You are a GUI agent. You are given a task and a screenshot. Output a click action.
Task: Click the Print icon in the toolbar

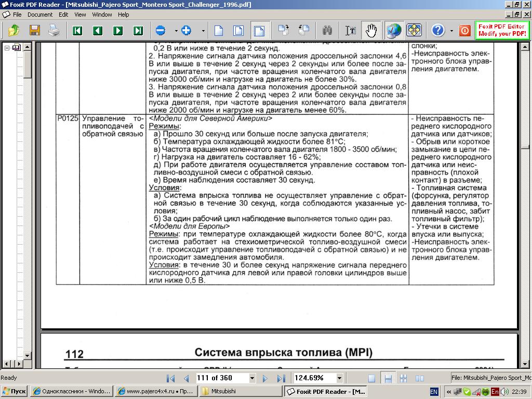coord(54,31)
